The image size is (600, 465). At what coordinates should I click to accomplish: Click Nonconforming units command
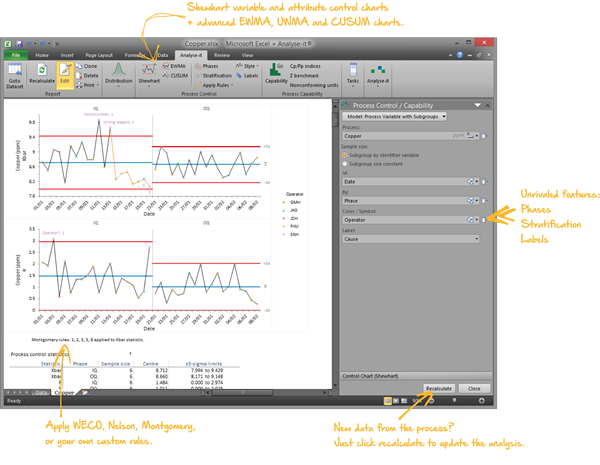click(x=314, y=85)
